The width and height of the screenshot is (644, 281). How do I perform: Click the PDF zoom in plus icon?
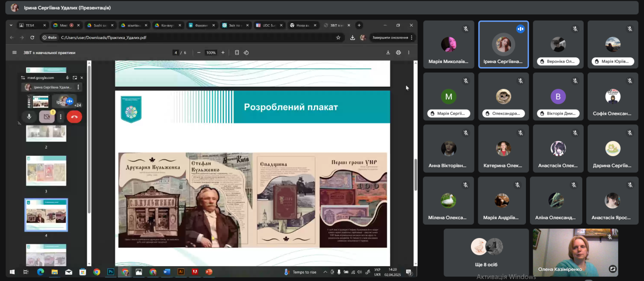223,52
